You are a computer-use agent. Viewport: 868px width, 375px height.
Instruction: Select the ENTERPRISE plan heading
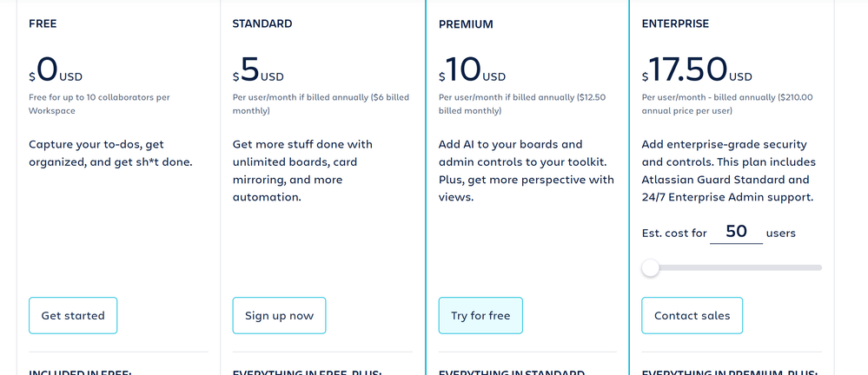(675, 23)
